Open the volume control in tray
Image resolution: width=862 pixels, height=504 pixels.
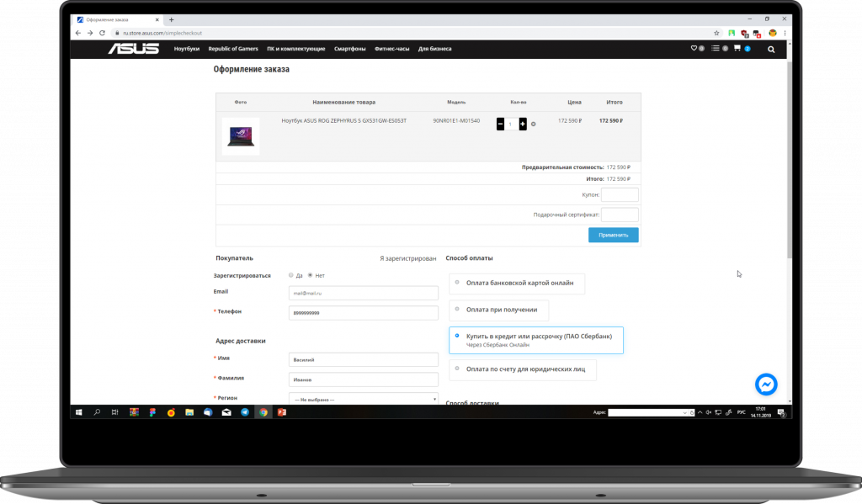[x=709, y=412]
